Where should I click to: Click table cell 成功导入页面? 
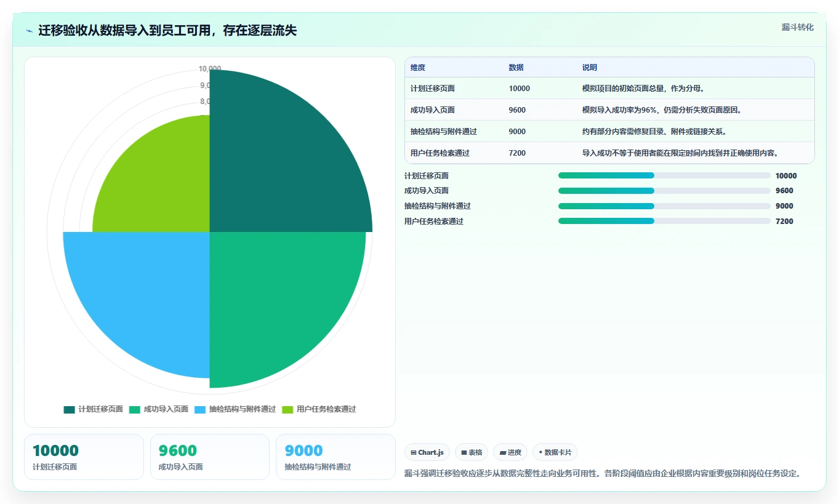[x=433, y=110]
